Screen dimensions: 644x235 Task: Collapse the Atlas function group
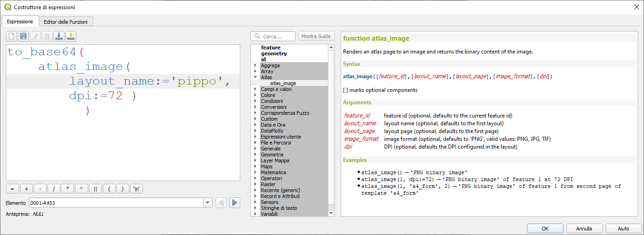coord(255,77)
